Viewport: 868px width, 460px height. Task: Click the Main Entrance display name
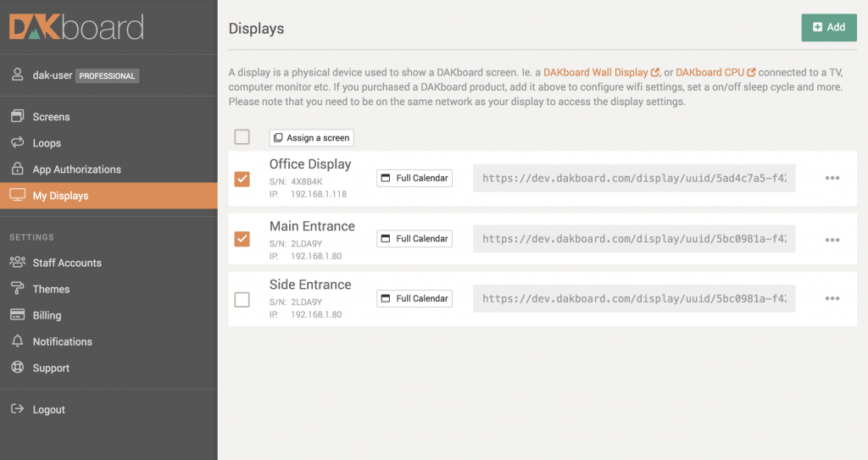(x=312, y=226)
